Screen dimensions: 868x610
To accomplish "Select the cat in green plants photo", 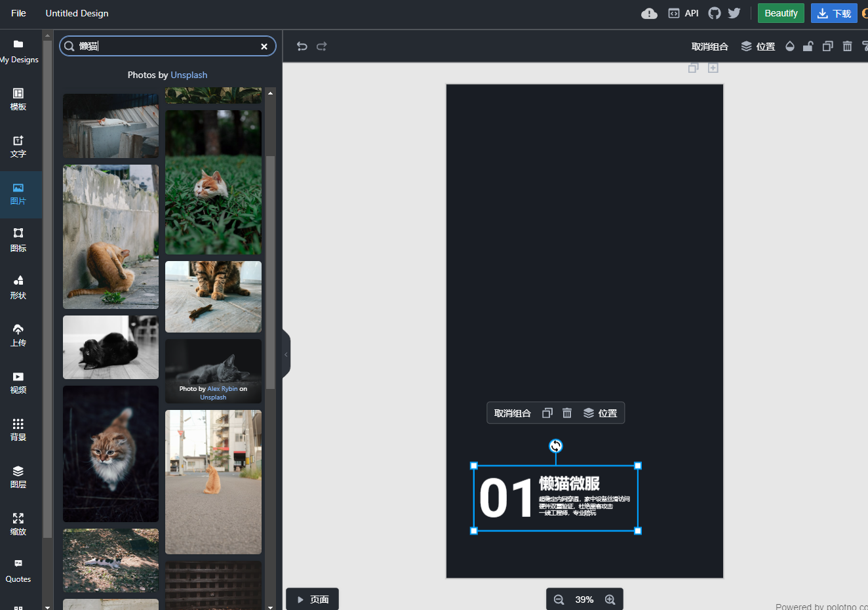I will [213, 182].
